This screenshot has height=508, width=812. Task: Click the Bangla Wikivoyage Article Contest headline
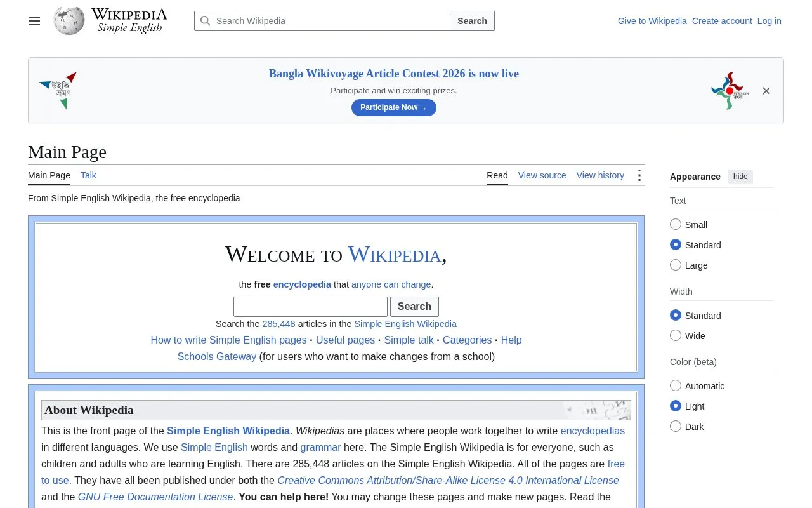[394, 74]
